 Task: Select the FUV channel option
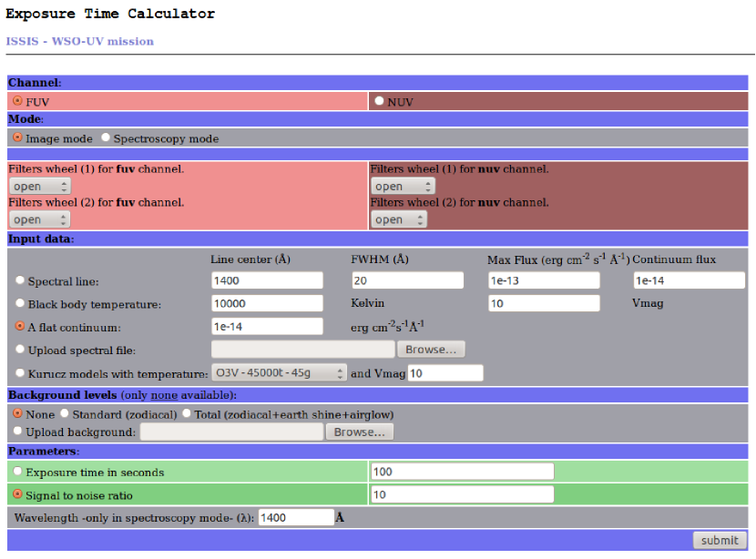pyautogui.click(x=17, y=102)
